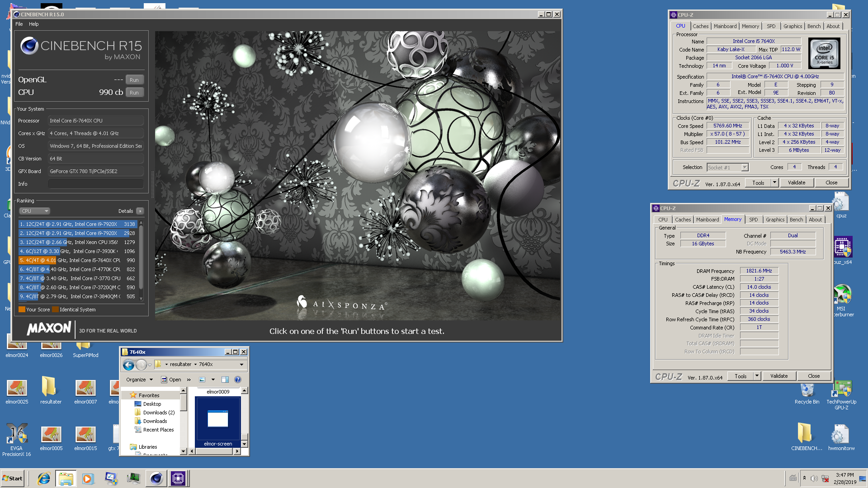This screenshot has height=488, width=868.
Task: Open the Bench tab in upper CPU-Z
Action: click(x=814, y=26)
